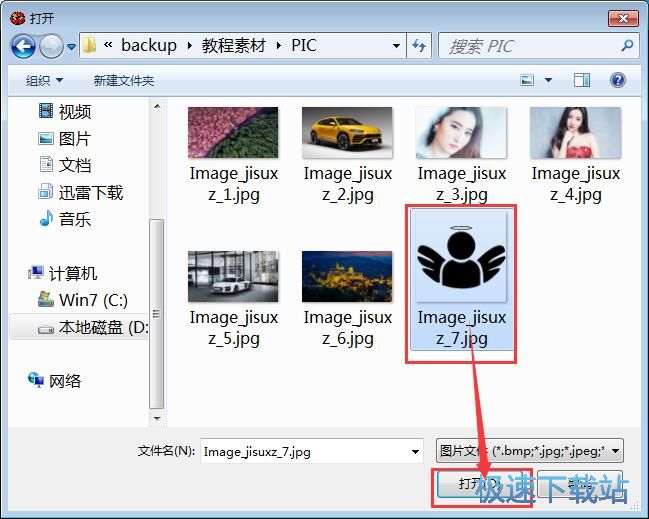Select Image_jisuxz_3.jpg portrait thumbnail

(x=461, y=133)
